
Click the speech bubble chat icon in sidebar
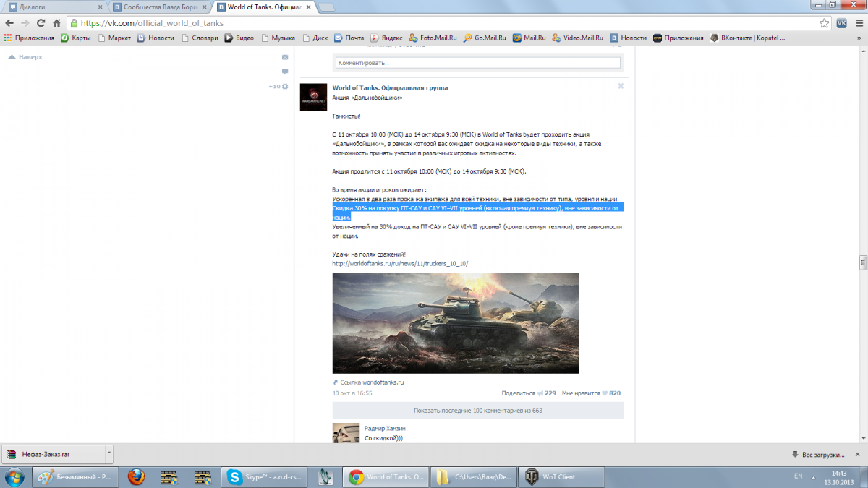[285, 72]
